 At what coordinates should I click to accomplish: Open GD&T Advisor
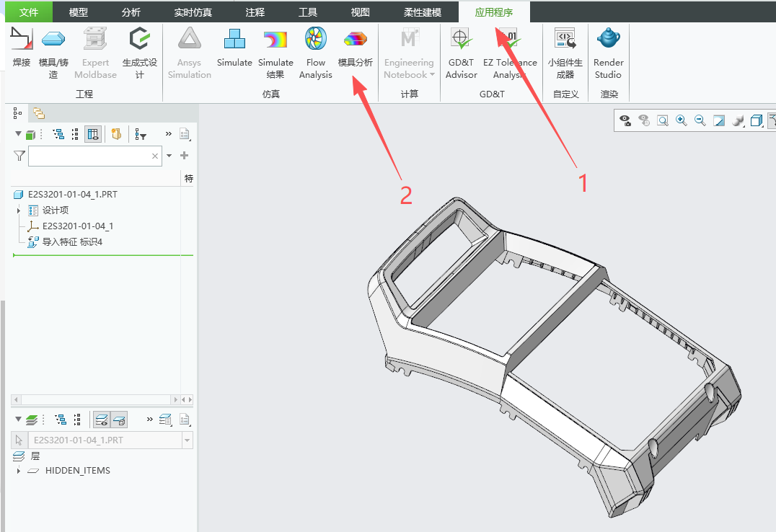pyautogui.click(x=462, y=53)
